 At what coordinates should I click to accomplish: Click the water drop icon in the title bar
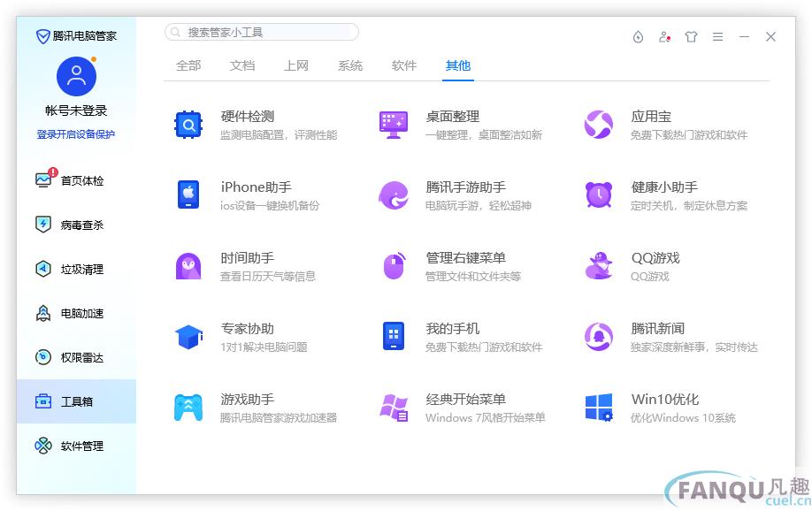[x=638, y=37]
